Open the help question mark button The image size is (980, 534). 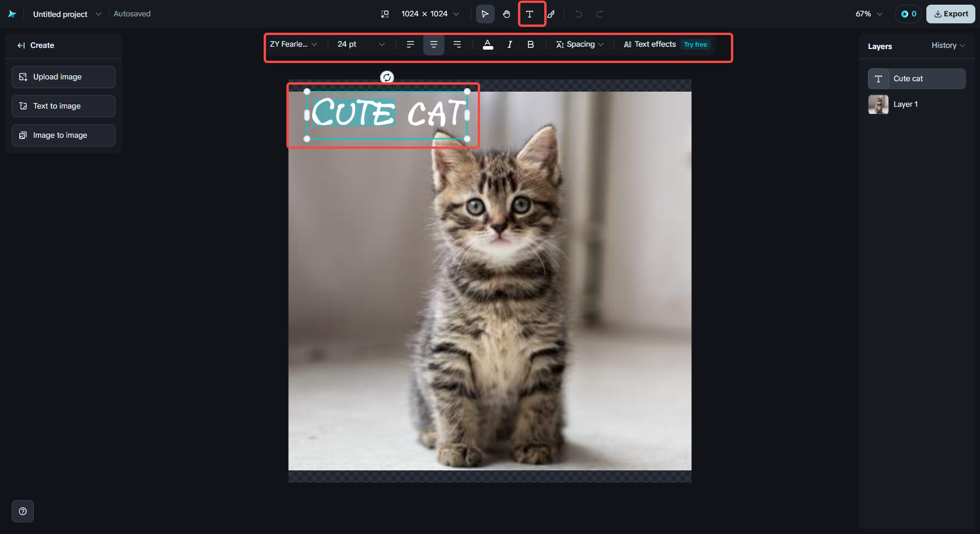tap(23, 512)
